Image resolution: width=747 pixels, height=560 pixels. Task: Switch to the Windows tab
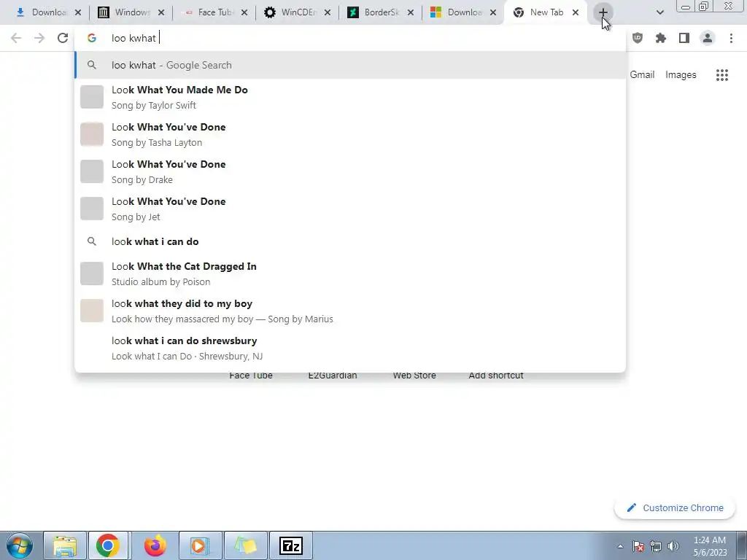point(126,12)
